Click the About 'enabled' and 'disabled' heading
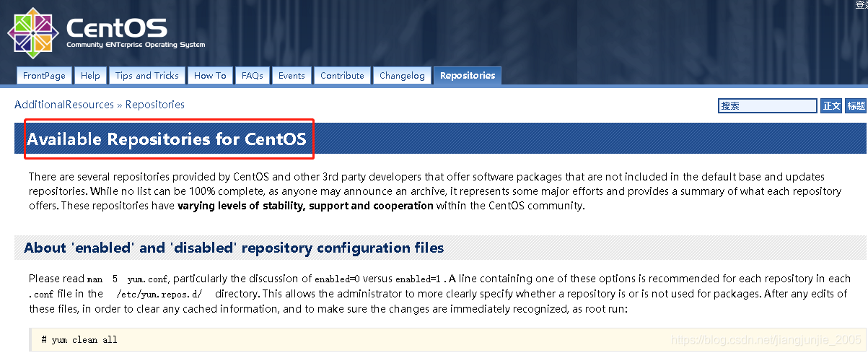The height and width of the screenshot is (353, 868). click(x=234, y=248)
